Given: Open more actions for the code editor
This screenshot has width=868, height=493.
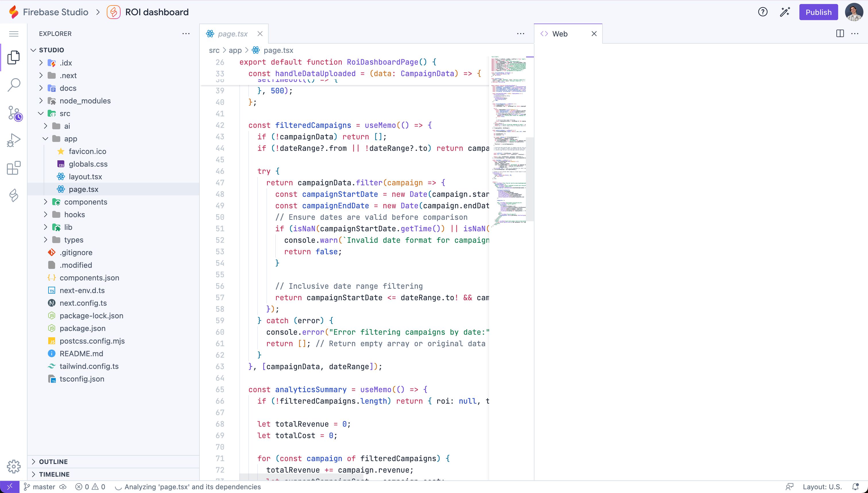Looking at the screenshot, I should click(x=521, y=34).
